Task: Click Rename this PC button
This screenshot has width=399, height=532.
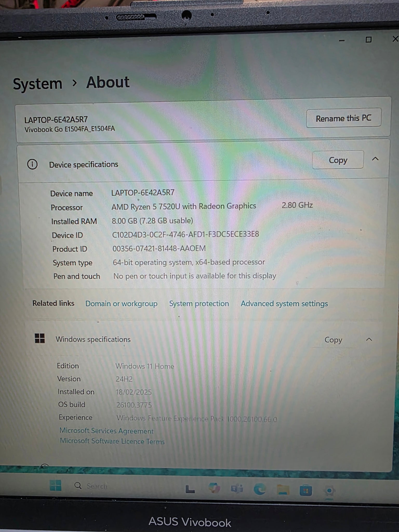Action: pos(343,118)
